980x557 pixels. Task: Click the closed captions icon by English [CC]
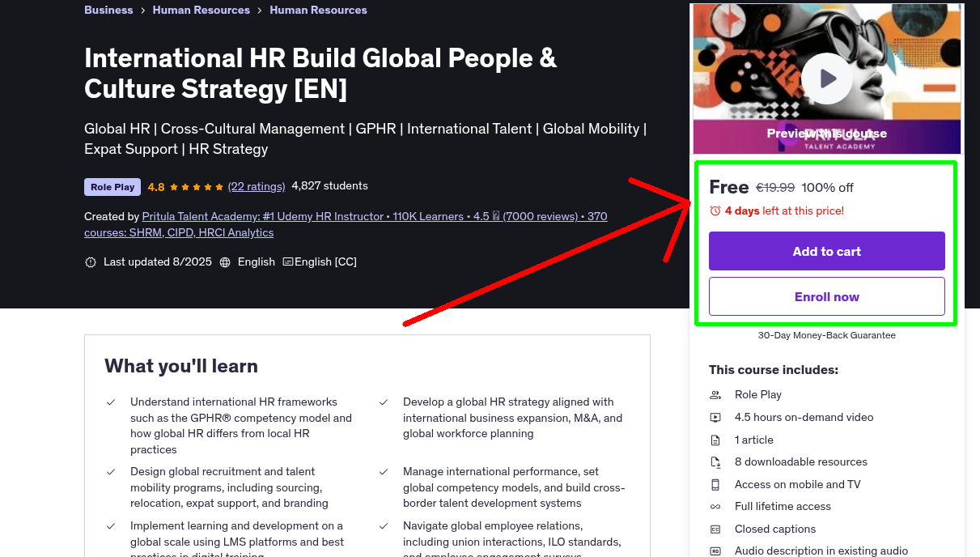pos(287,262)
